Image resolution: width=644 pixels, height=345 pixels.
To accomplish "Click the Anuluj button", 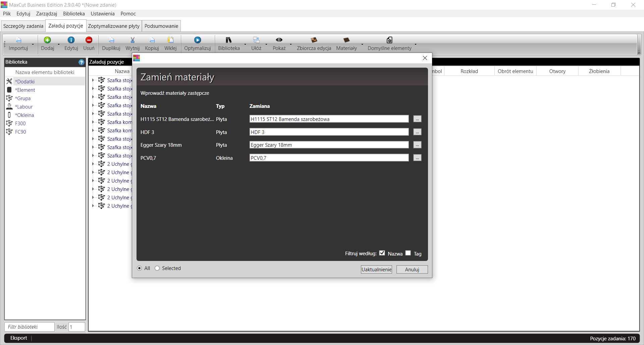I will click(x=412, y=270).
